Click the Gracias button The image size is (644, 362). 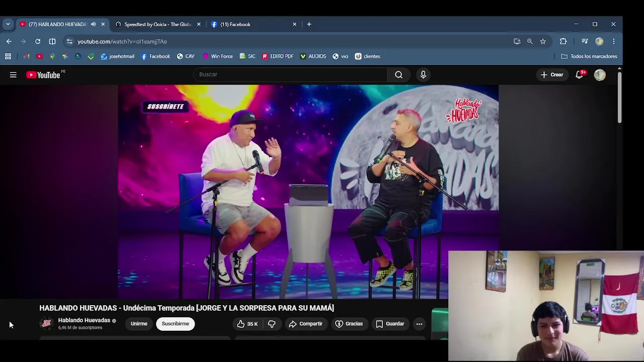pyautogui.click(x=349, y=324)
